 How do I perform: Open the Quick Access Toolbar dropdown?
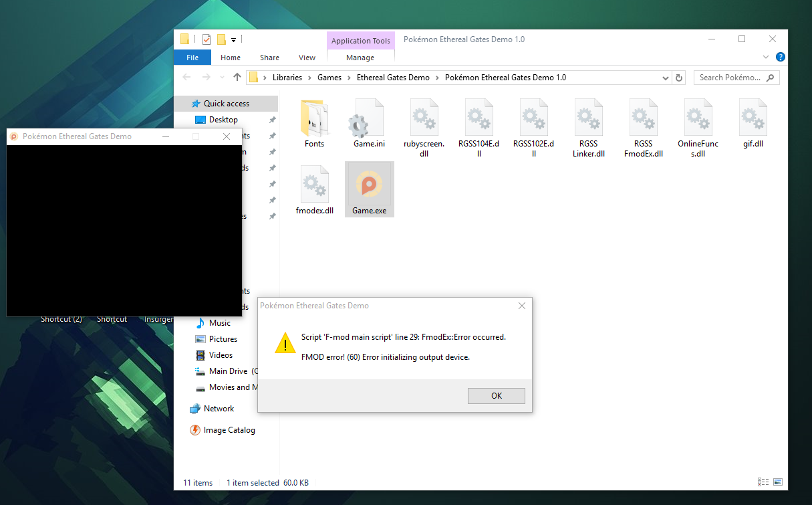tap(232, 39)
